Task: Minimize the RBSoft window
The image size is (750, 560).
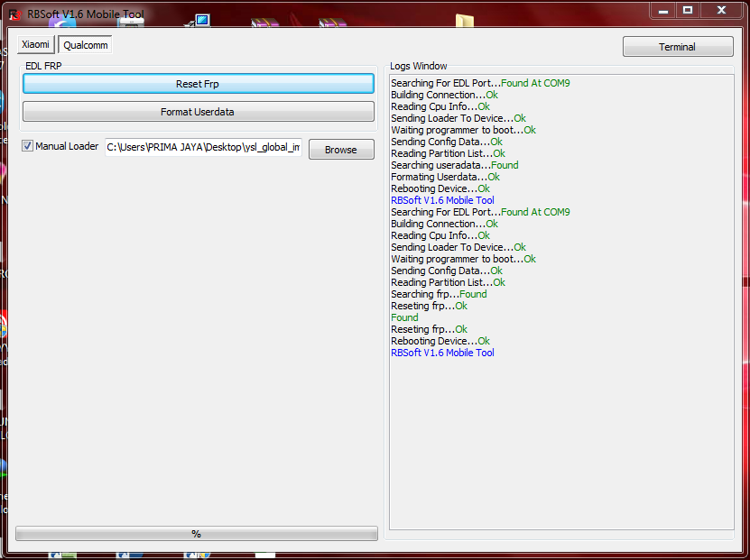Action: point(663,10)
